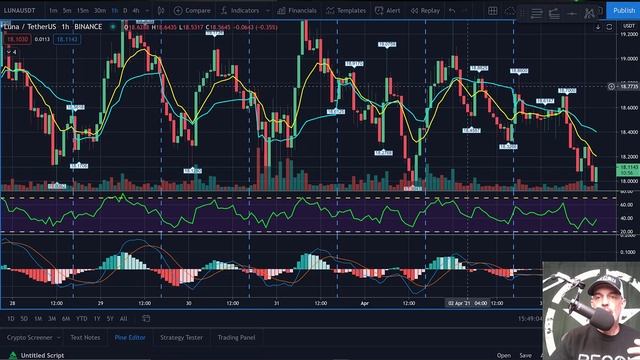Click Open in Pine Editor

click(x=504, y=356)
